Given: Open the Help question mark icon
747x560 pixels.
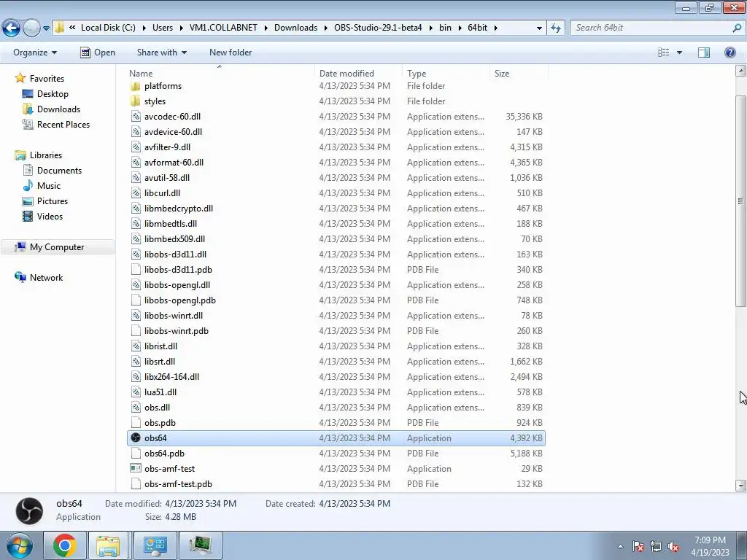Looking at the screenshot, I should click(x=729, y=52).
